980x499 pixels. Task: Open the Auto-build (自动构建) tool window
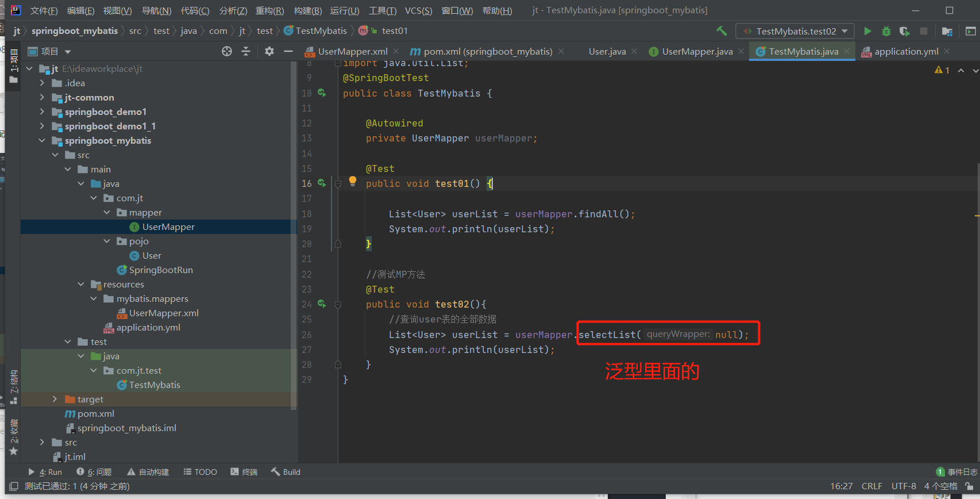click(x=148, y=472)
